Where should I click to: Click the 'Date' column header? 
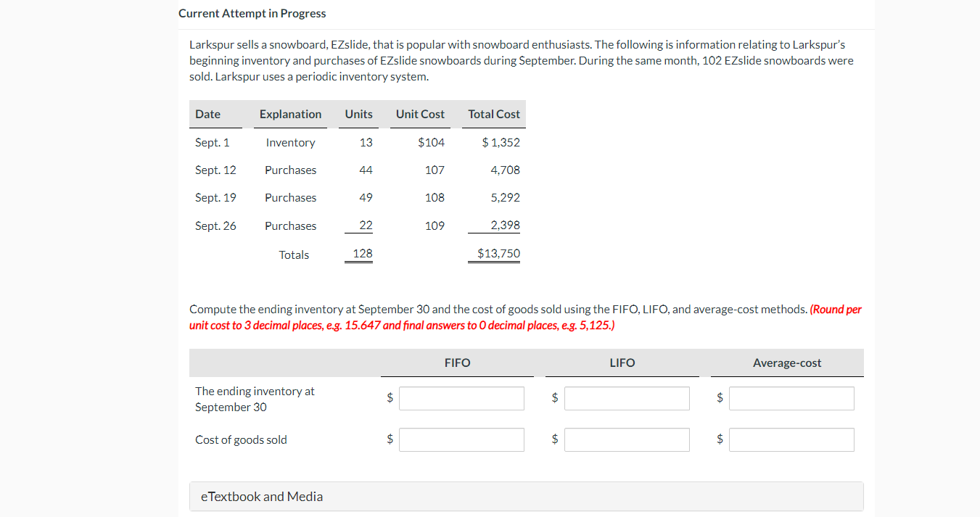tap(207, 114)
